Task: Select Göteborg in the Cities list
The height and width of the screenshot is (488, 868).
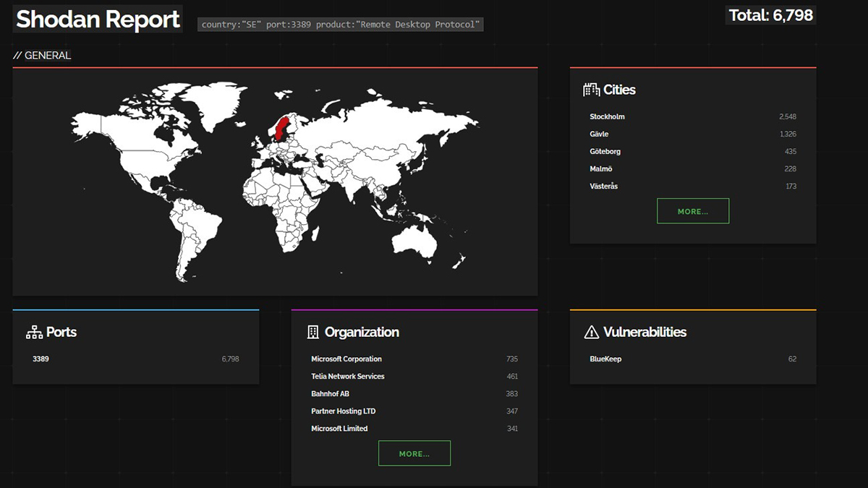Action: click(x=605, y=151)
